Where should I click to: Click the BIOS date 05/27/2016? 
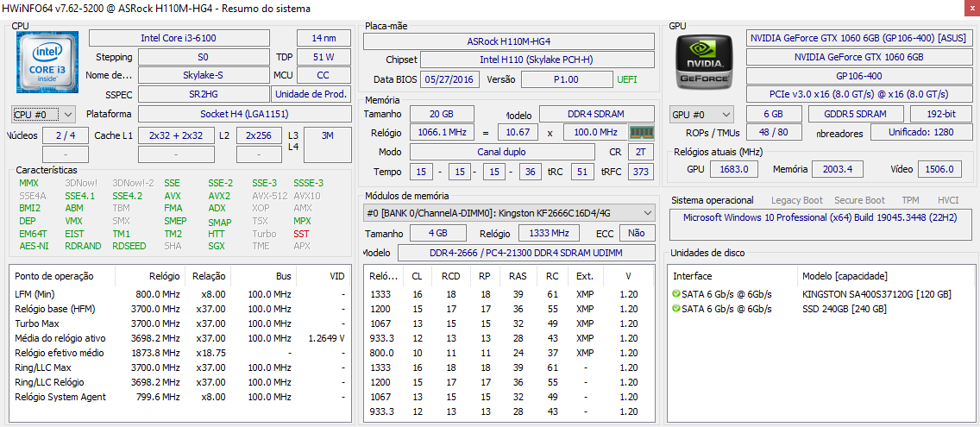point(451,79)
